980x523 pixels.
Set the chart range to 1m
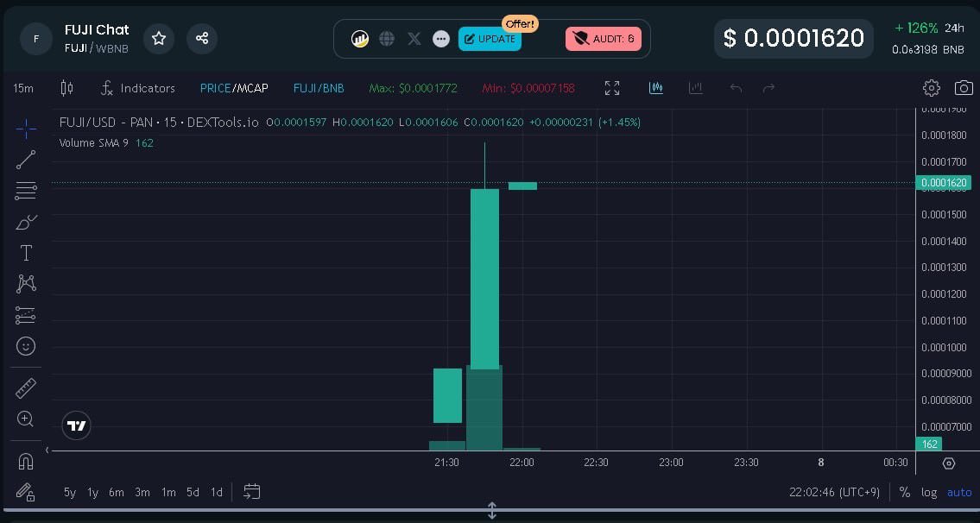pos(168,493)
